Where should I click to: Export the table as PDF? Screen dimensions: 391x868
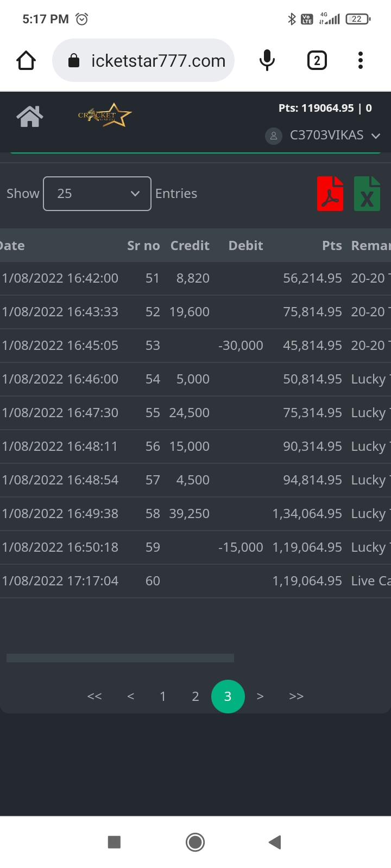tap(330, 194)
